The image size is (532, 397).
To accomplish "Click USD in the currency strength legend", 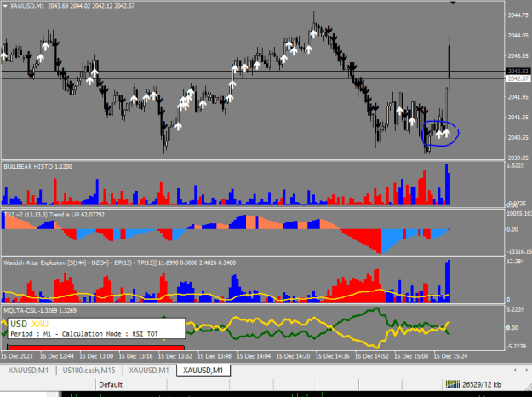I will 19,324.
